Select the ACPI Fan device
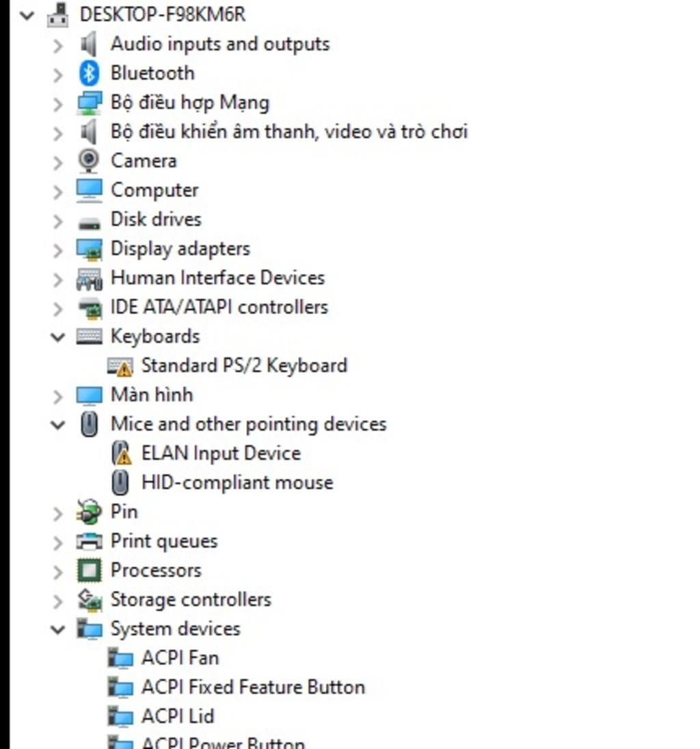 [x=180, y=658]
